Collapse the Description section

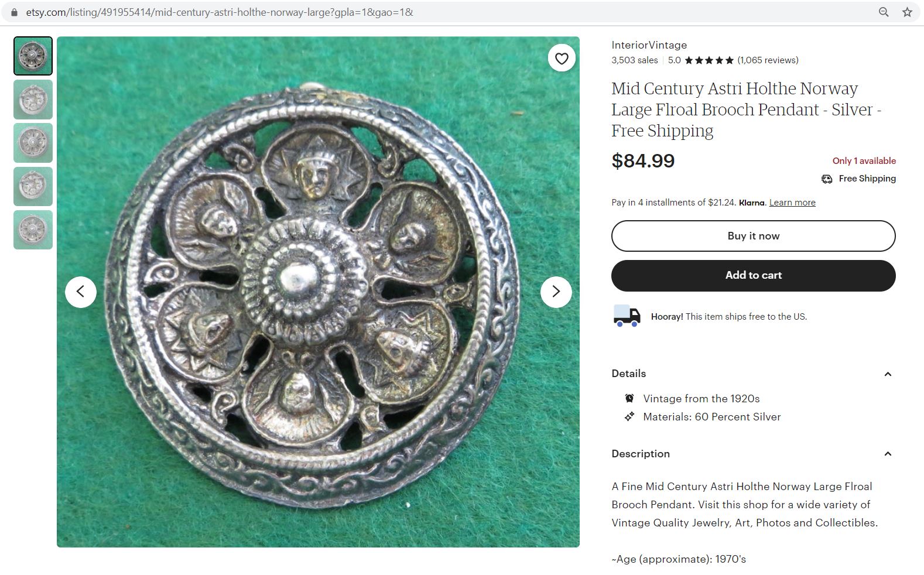coord(888,454)
